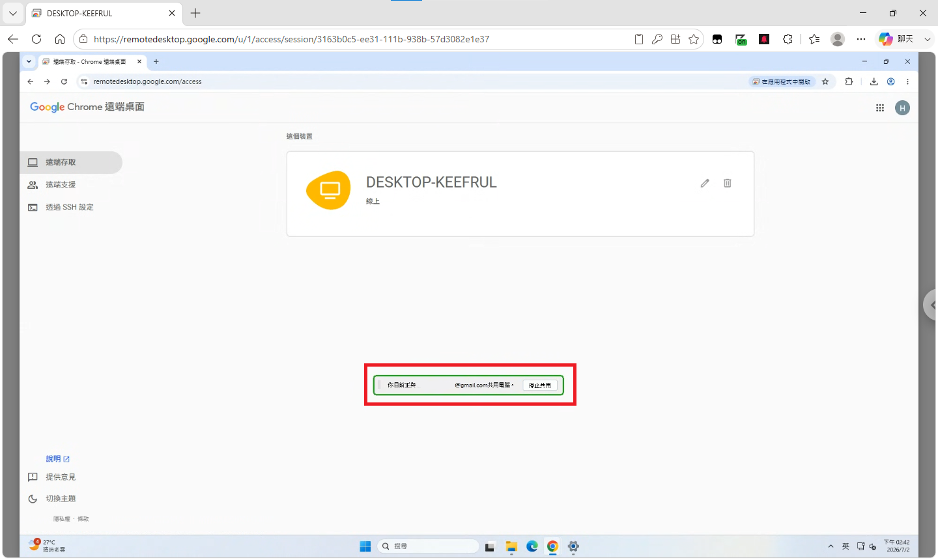Open remote Chrome extensions icon
The width and height of the screenshot is (938, 560).
[x=849, y=81]
